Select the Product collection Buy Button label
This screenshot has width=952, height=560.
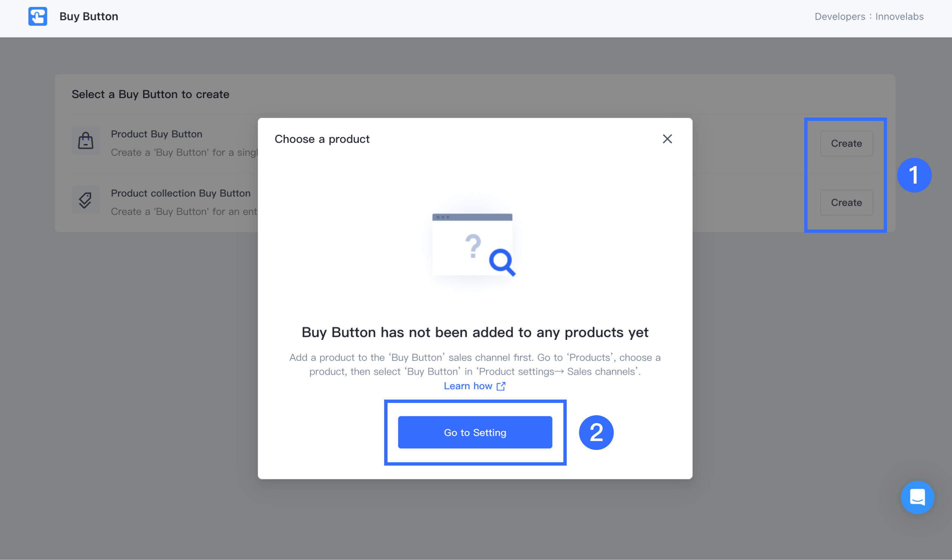pyautogui.click(x=181, y=193)
